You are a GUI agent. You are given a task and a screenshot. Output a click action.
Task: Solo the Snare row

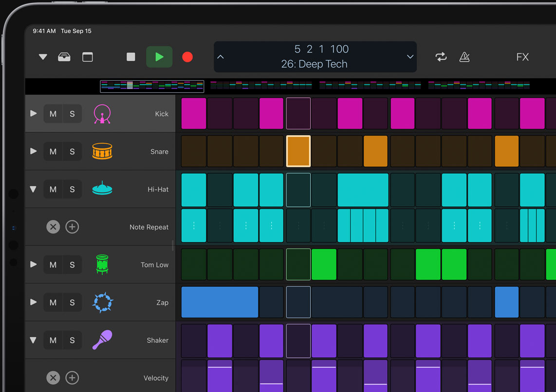click(x=73, y=152)
